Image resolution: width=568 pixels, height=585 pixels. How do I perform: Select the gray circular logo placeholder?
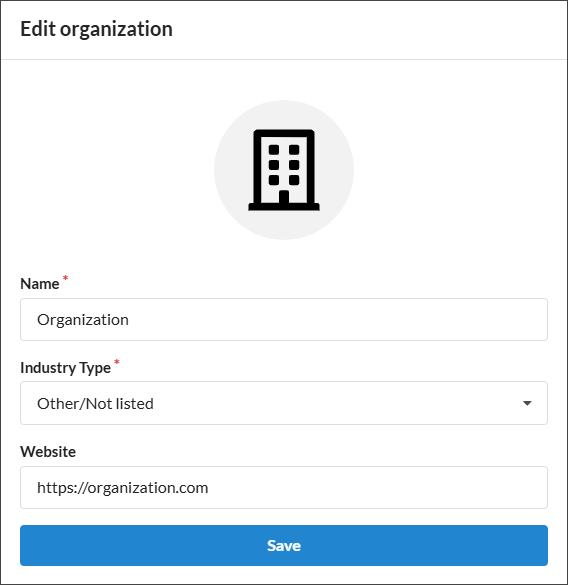pos(284,170)
